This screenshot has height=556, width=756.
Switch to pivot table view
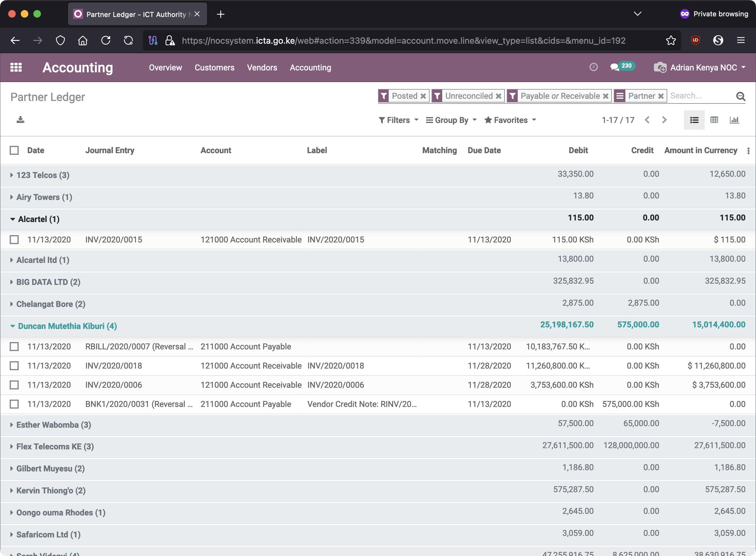pyautogui.click(x=714, y=120)
